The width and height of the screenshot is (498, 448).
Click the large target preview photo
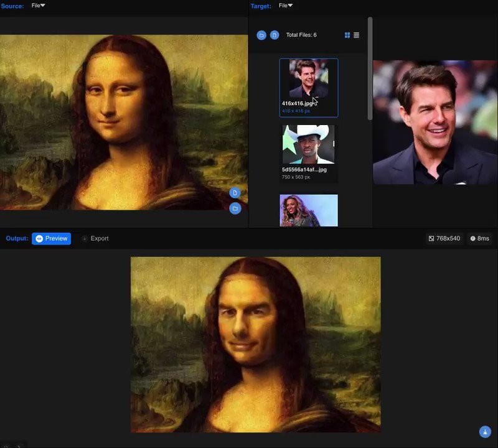435,122
